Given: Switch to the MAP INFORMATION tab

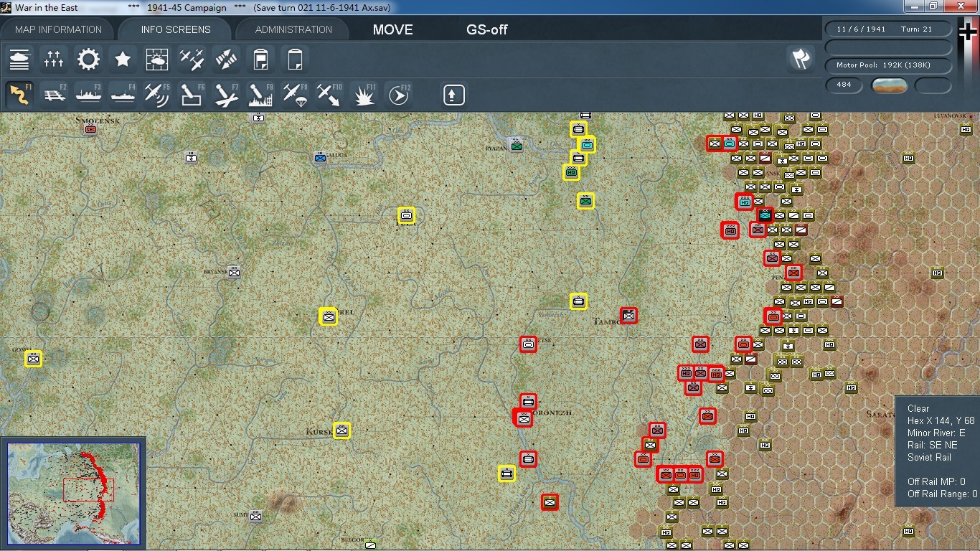Looking at the screenshot, I should click(x=58, y=29).
